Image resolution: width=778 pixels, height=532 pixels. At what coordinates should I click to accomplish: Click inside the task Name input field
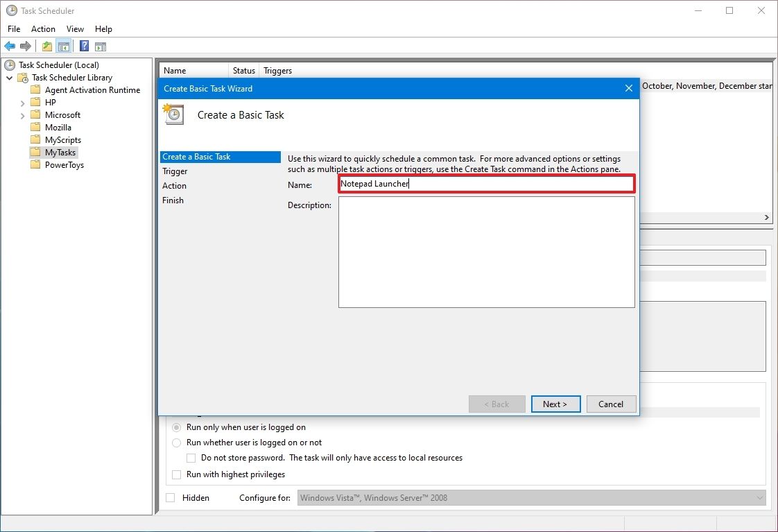(485, 184)
